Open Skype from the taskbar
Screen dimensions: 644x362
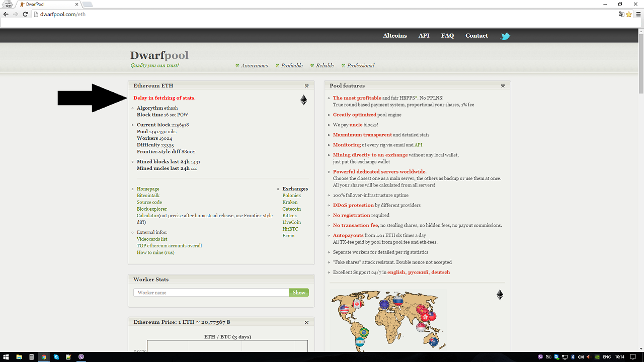(x=56, y=357)
